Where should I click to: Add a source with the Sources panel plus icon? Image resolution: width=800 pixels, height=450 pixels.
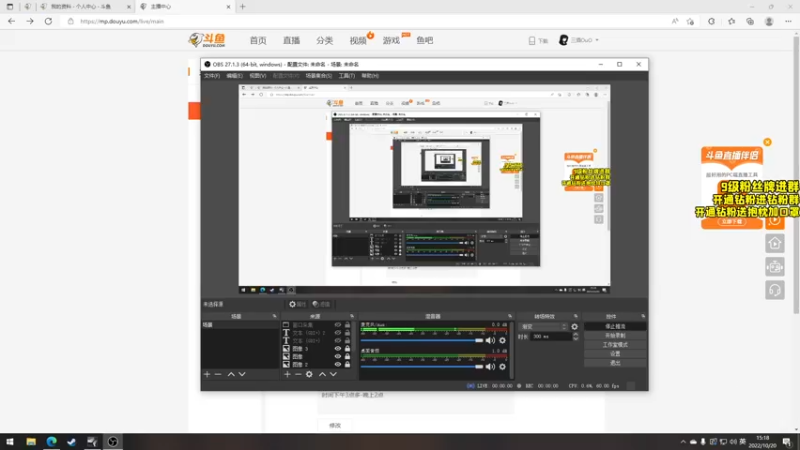(x=287, y=374)
